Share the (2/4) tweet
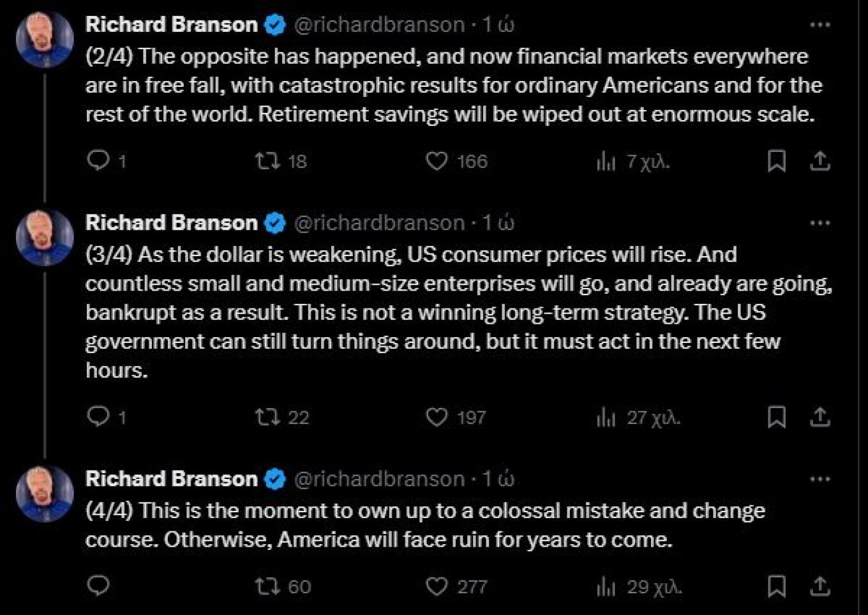 pyautogui.click(x=820, y=161)
